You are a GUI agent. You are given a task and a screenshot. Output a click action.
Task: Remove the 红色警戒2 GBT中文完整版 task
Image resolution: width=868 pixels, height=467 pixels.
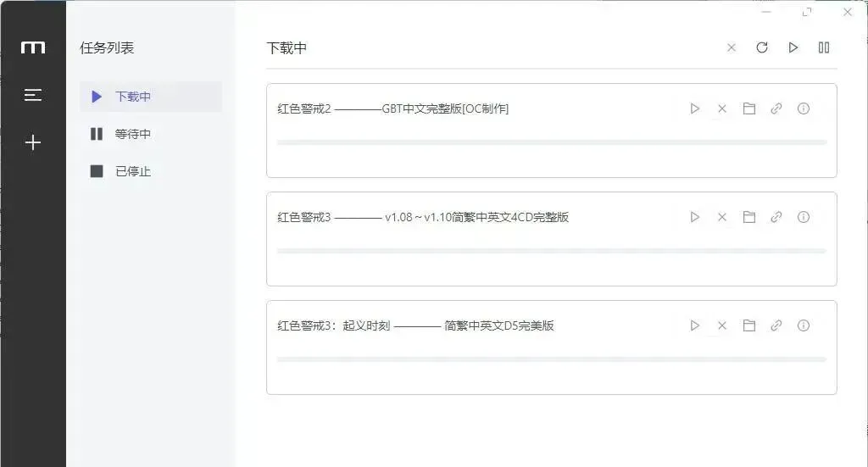(722, 108)
